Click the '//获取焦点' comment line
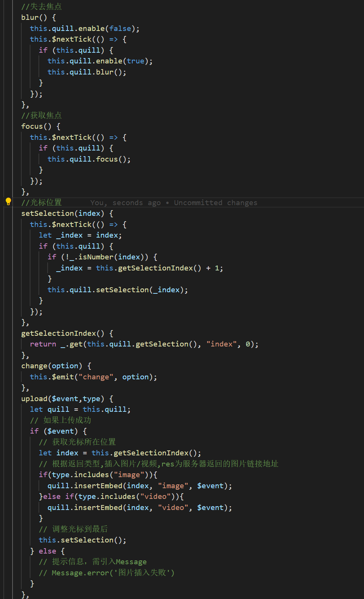 [42, 115]
